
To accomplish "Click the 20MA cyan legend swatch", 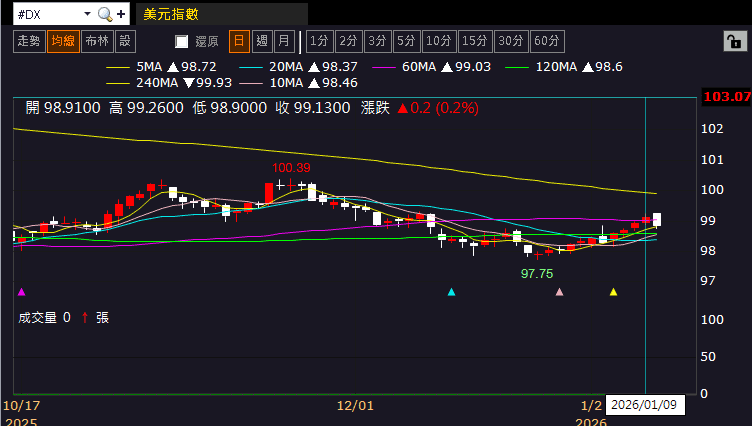I will point(251,68).
